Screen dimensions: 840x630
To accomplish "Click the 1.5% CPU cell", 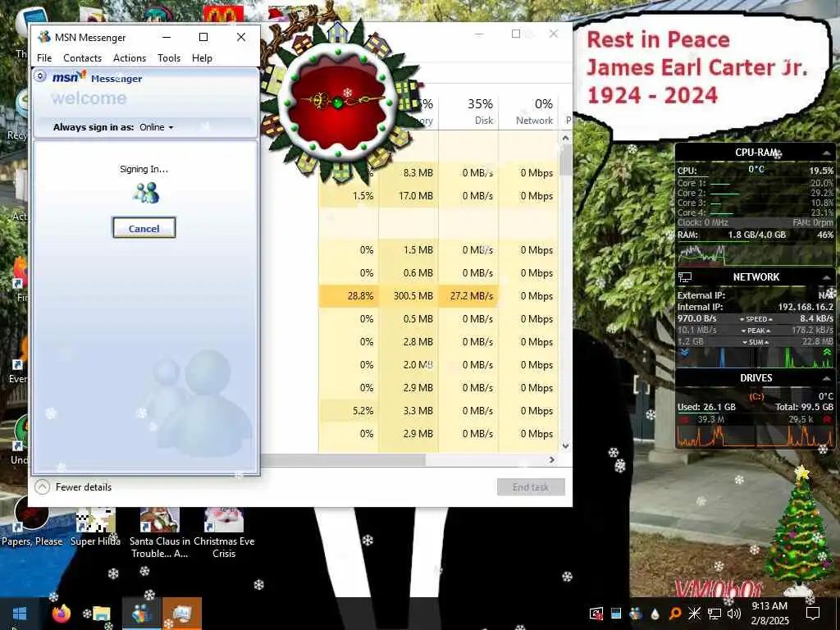I will click(349, 196).
